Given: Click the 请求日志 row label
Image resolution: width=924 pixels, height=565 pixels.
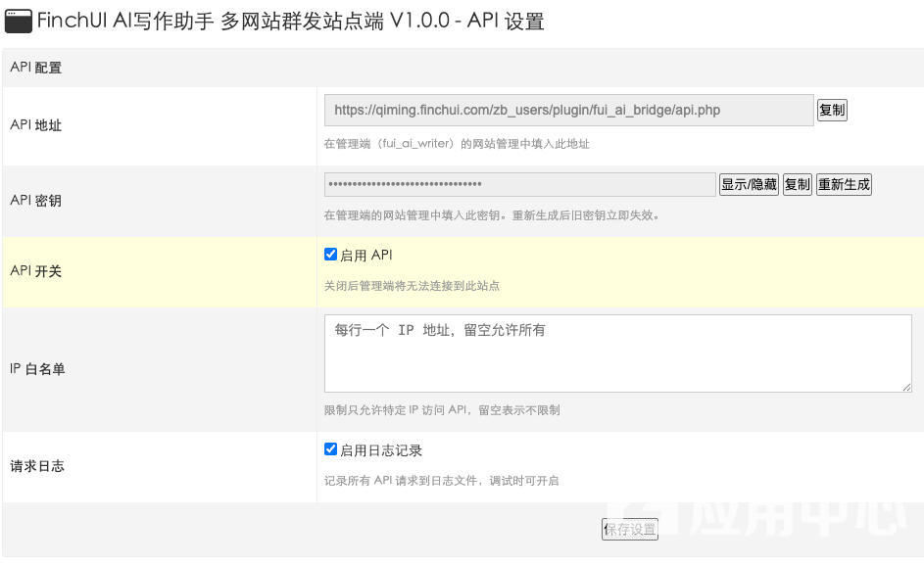Looking at the screenshot, I should [37, 466].
